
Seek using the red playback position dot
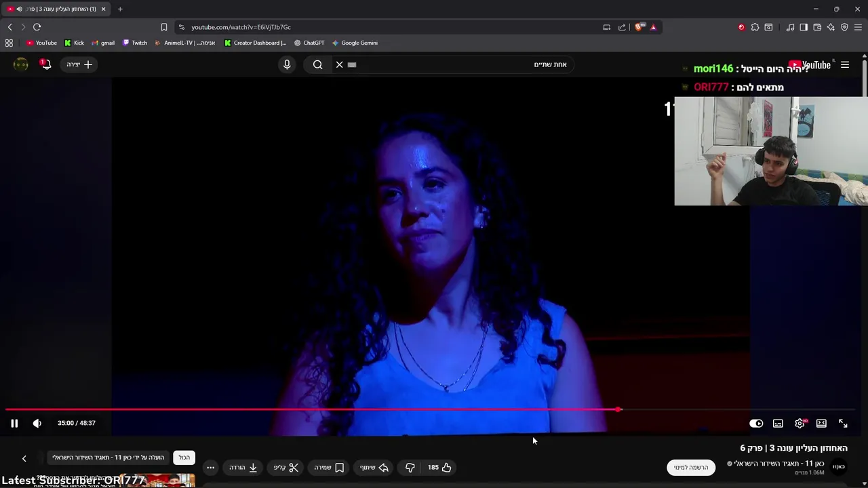pyautogui.click(x=618, y=409)
